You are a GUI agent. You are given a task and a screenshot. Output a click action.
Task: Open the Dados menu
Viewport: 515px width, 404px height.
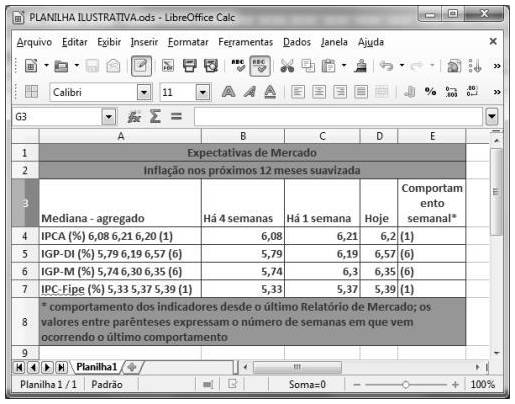[x=297, y=42]
